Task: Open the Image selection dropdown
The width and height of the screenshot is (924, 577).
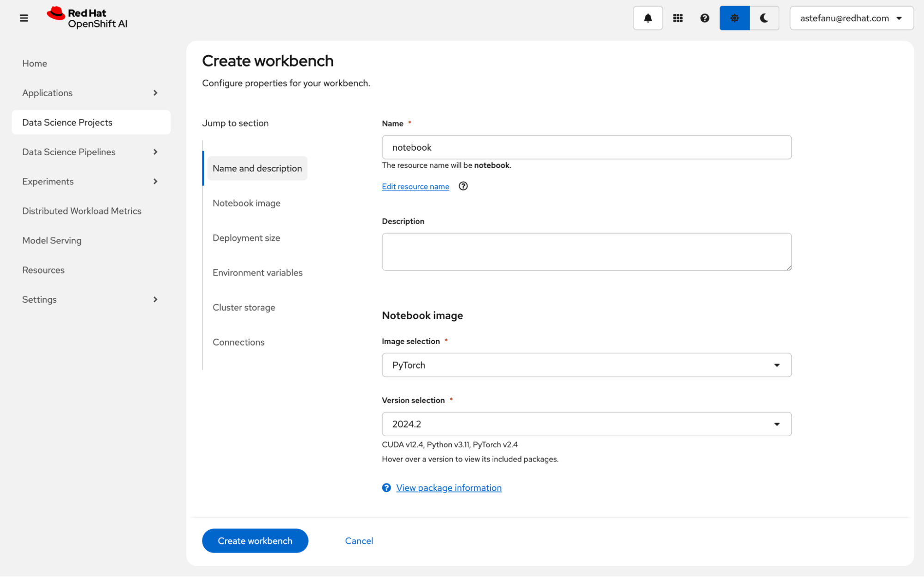Action: coord(586,365)
